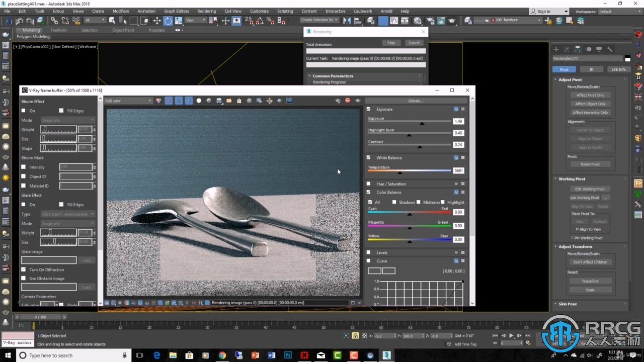The width and height of the screenshot is (644, 362).
Task: Collapse the Adjust Pivot rollout
Action: click(x=570, y=79)
